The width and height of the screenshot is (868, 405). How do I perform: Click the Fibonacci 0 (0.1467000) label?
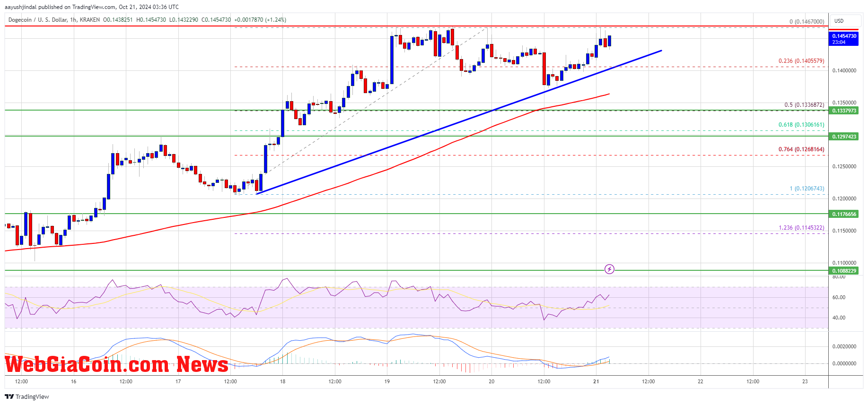click(x=807, y=22)
